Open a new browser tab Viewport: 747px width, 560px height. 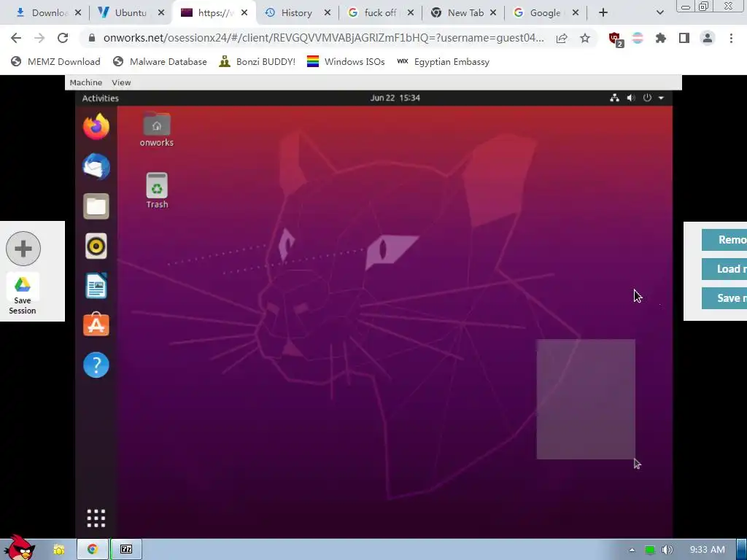[x=603, y=13]
